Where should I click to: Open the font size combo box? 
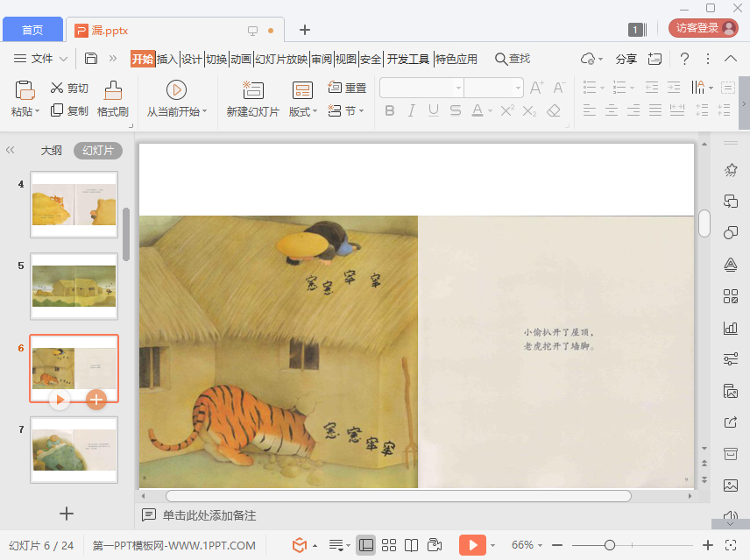click(493, 88)
